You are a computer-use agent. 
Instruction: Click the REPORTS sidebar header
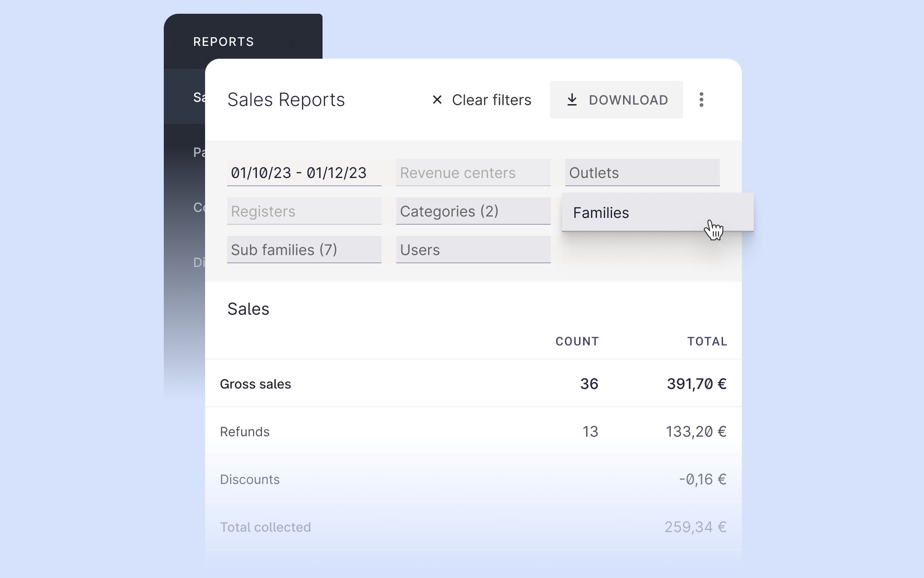tap(223, 42)
